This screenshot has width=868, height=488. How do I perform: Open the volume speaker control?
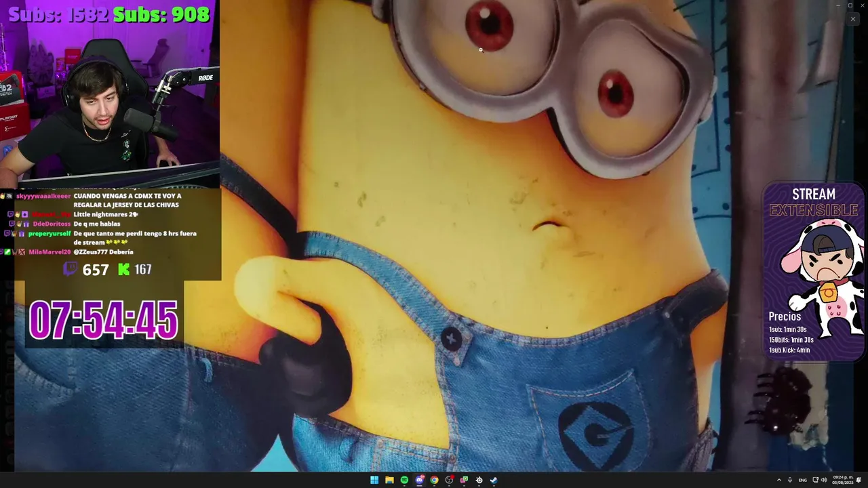[x=824, y=480]
